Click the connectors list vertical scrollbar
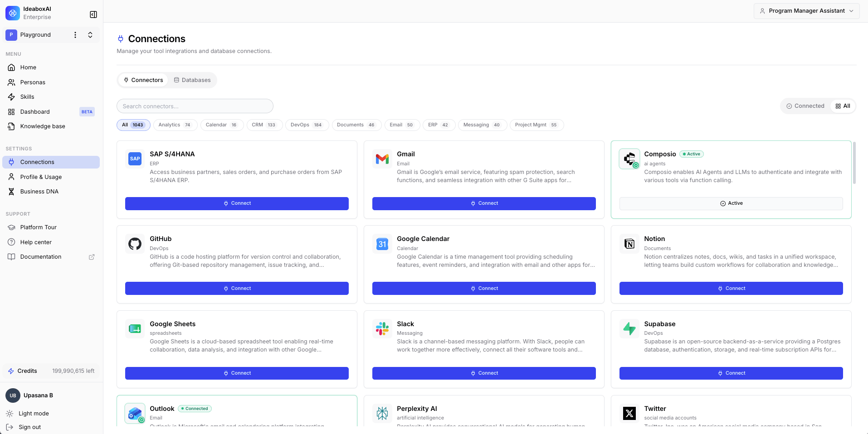The width and height of the screenshot is (868, 434). pyautogui.click(x=854, y=163)
